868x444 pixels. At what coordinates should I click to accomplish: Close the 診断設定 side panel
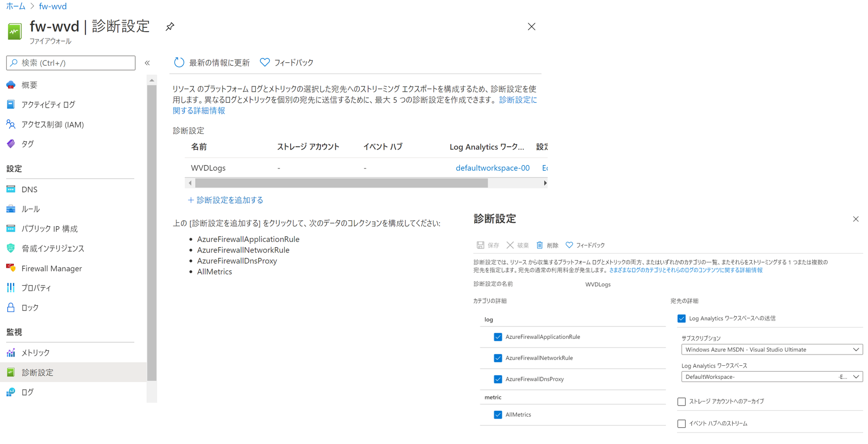(856, 219)
